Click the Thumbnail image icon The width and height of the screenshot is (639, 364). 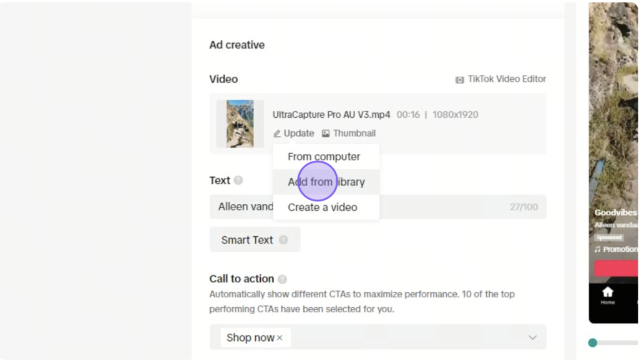326,133
